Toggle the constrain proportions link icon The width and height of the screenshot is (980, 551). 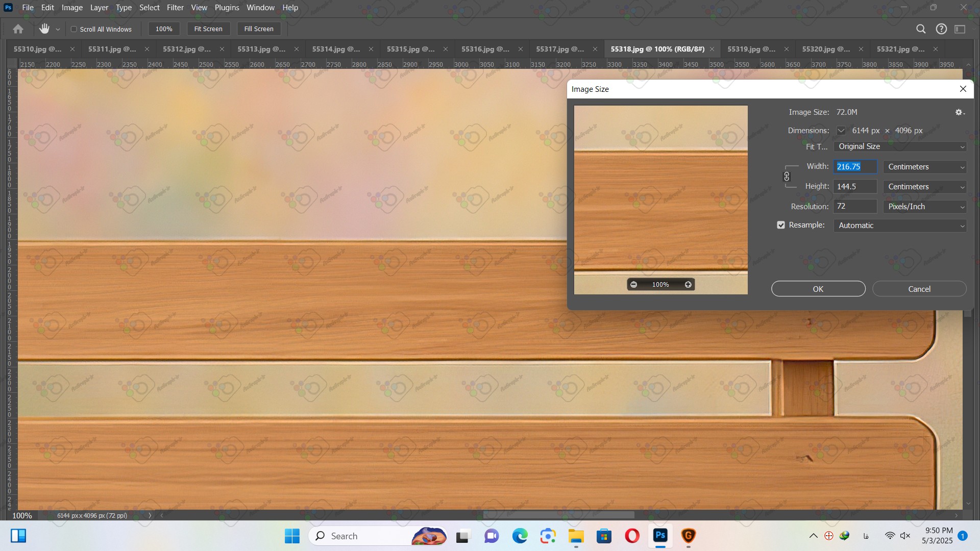(787, 177)
